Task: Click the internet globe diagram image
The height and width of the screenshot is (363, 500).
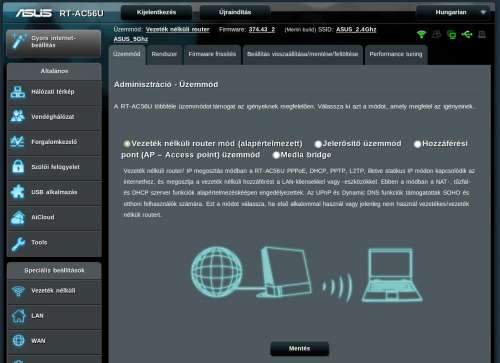Action: [x=217, y=272]
